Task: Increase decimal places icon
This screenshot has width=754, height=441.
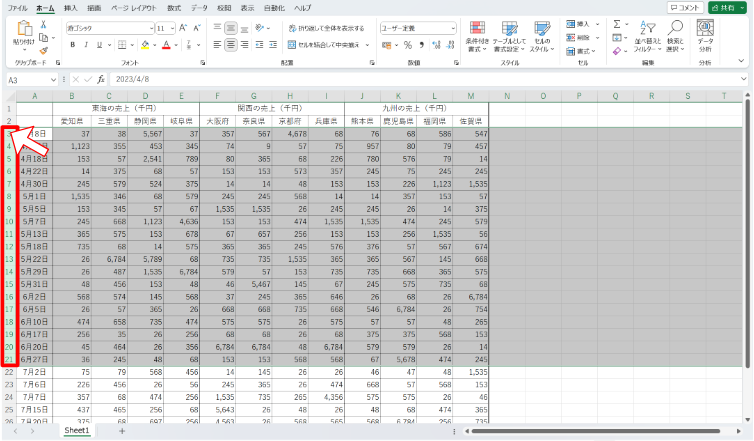Action: coord(436,45)
